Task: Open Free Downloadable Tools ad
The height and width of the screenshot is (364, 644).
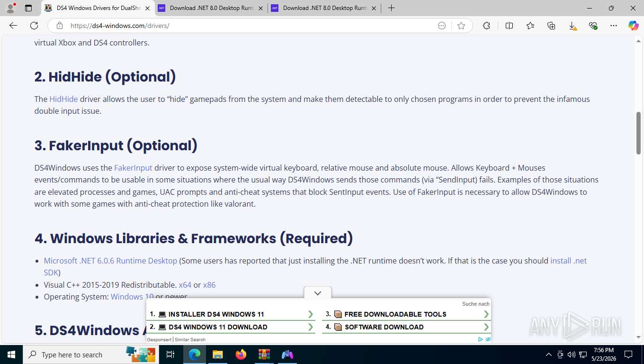Action: tap(407, 314)
